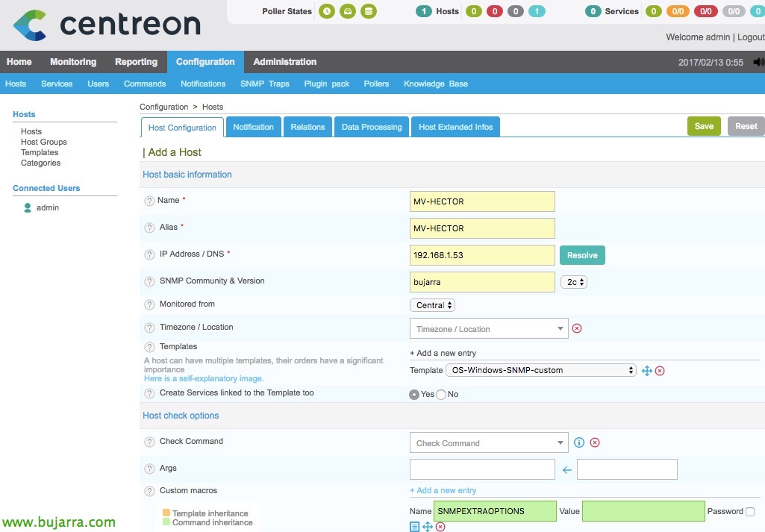765x532 pixels.
Task: Open help icon next to Name field
Action: point(149,201)
